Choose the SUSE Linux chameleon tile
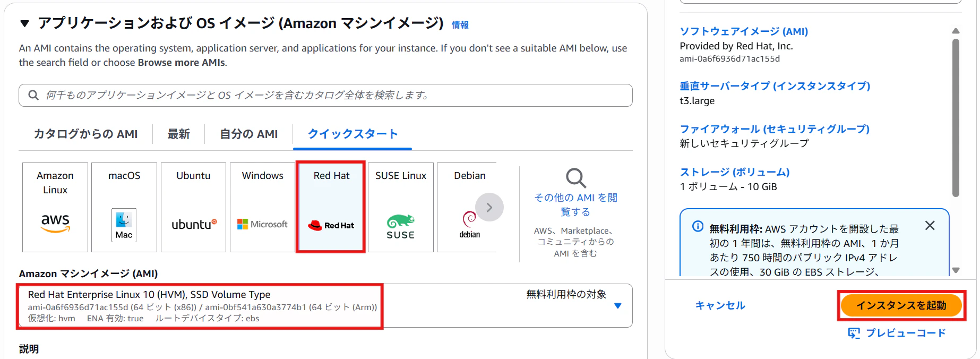This screenshot has height=359, width=980. point(401,207)
